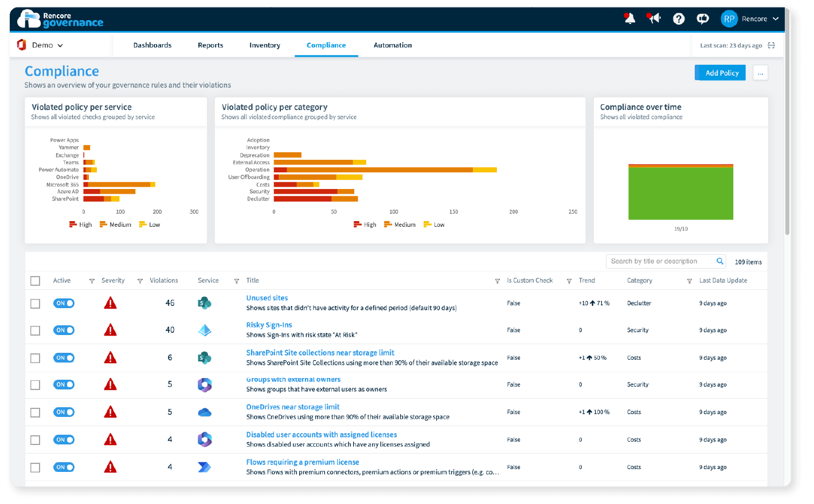Open the Severity column filter icon
This screenshot has height=504, width=814.
tap(140, 281)
